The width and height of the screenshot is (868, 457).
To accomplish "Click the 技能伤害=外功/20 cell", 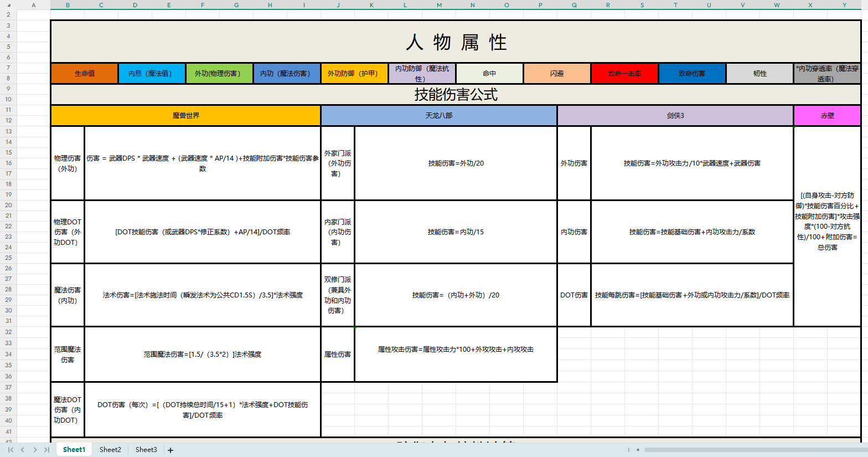I will tap(456, 163).
